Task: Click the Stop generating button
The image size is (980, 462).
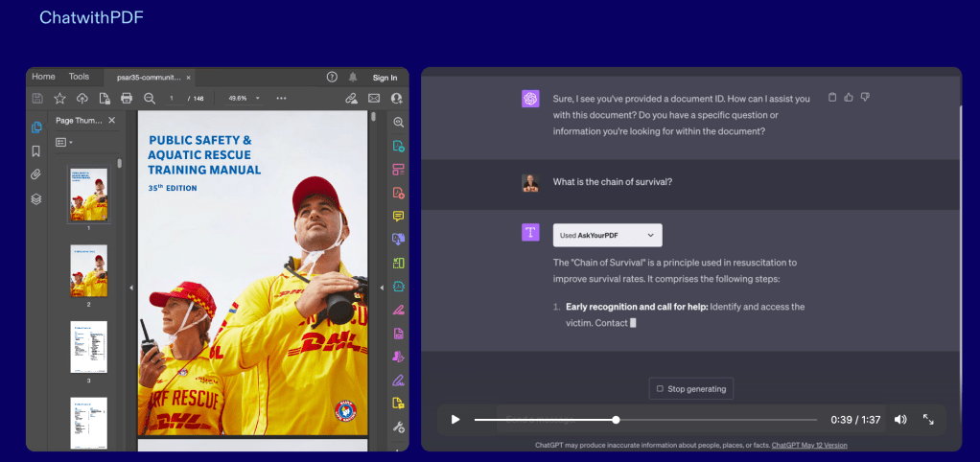Action: coord(691,388)
